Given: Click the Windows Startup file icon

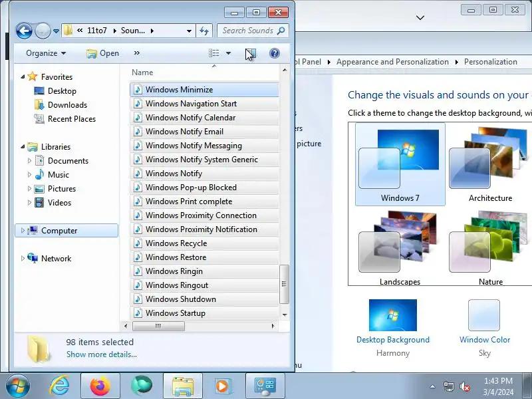Looking at the screenshot, I should coord(138,313).
